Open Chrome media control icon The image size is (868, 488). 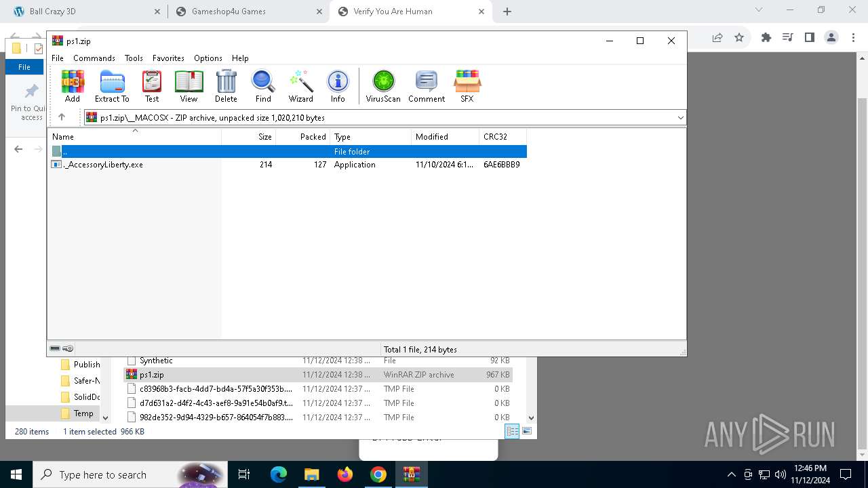pyautogui.click(x=788, y=38)
